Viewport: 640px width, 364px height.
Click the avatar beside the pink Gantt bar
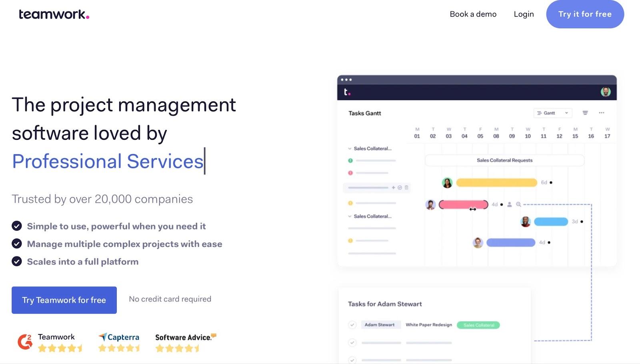pos(430,205)
